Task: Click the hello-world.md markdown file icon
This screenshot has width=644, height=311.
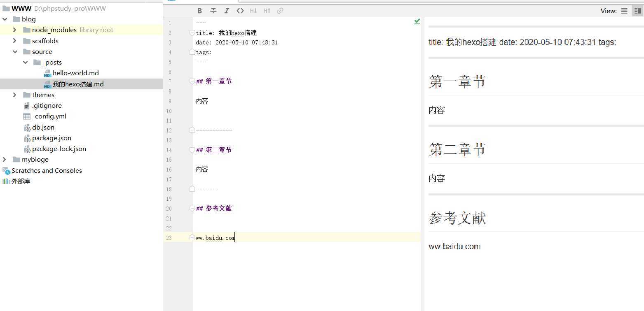Action: coord(47,73)
